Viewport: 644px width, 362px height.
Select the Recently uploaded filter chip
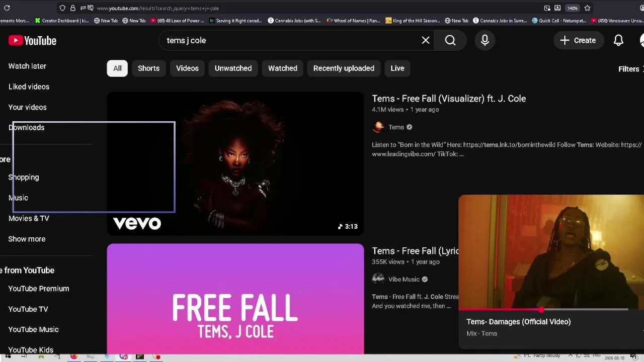(x=344, y=68)
